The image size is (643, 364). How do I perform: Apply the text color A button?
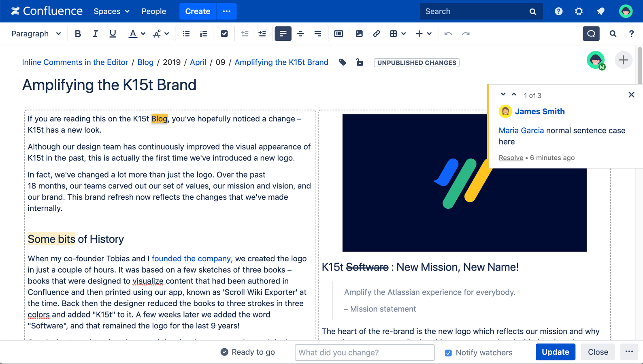click(132, 34)
